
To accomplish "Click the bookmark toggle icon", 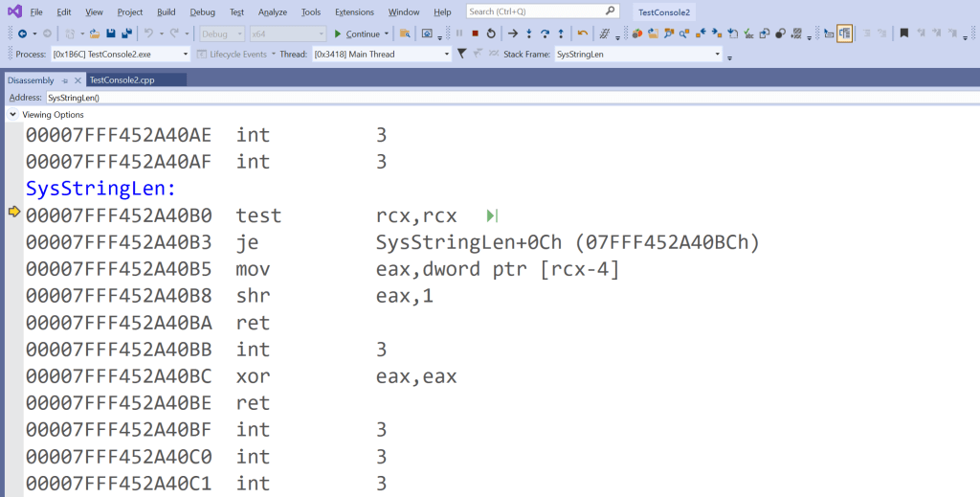I will (x=903, y=34).
